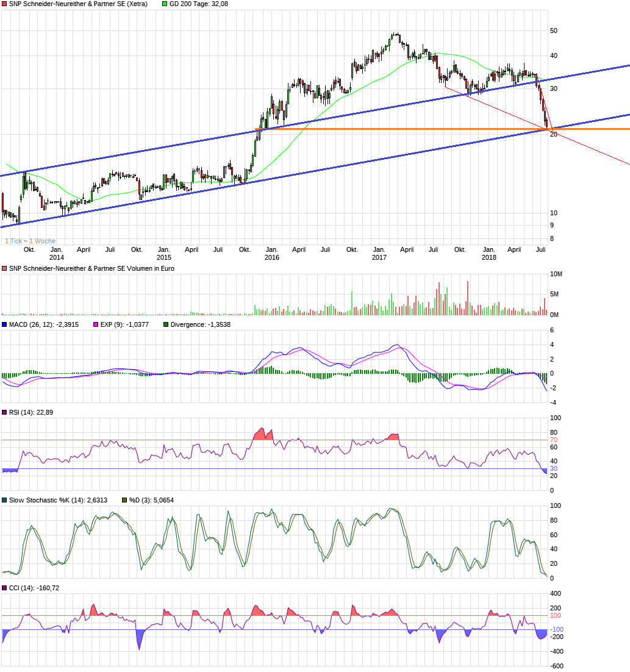This screenshot has width=630, height=672.
Task: Click the volume panel legend swatch
Action: tap(4, 269)
